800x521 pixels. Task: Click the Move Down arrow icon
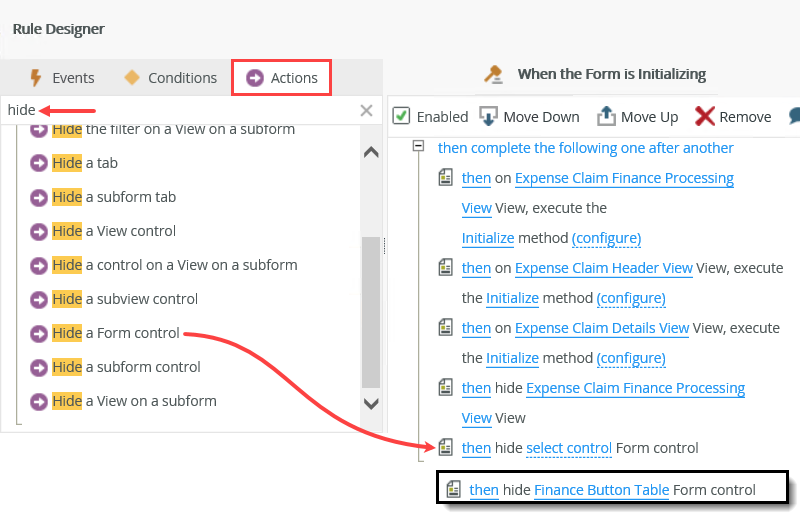tap(489, 116)
